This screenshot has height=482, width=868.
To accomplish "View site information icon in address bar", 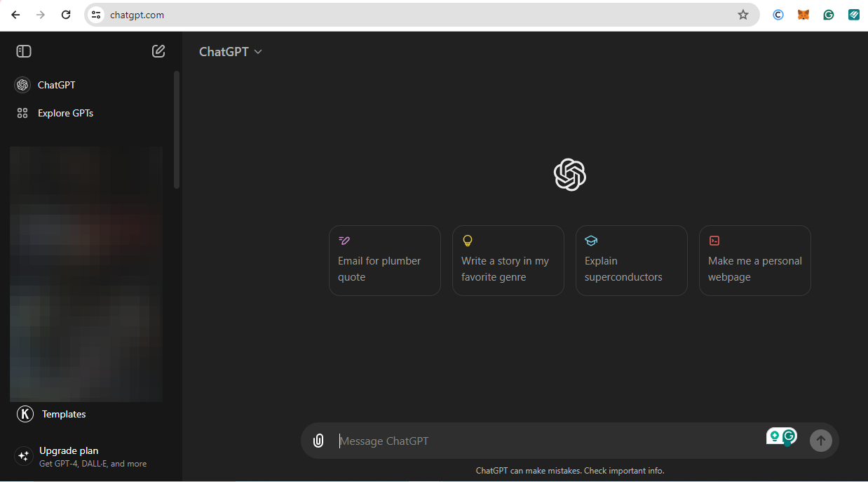I will click(x=97, y=15).
